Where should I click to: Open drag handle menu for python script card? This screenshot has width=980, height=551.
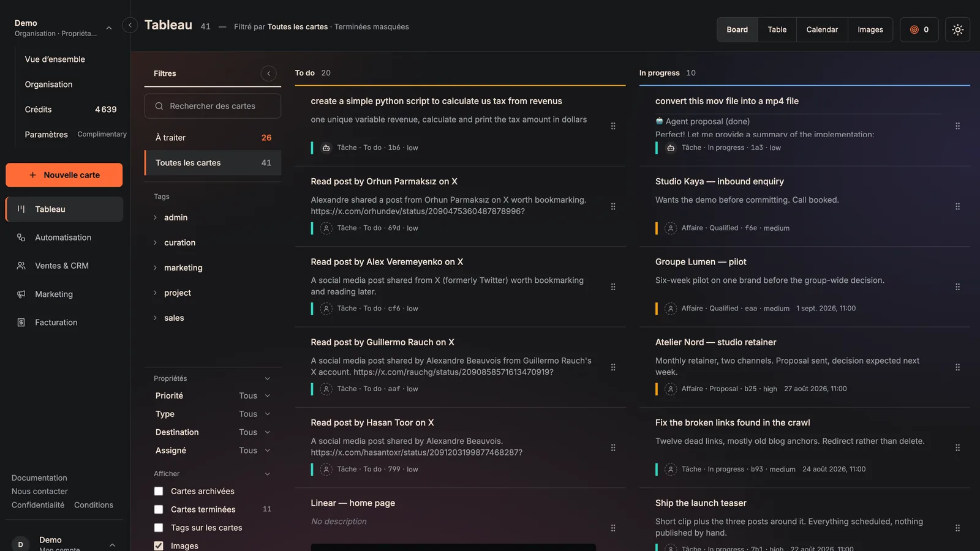613,126
